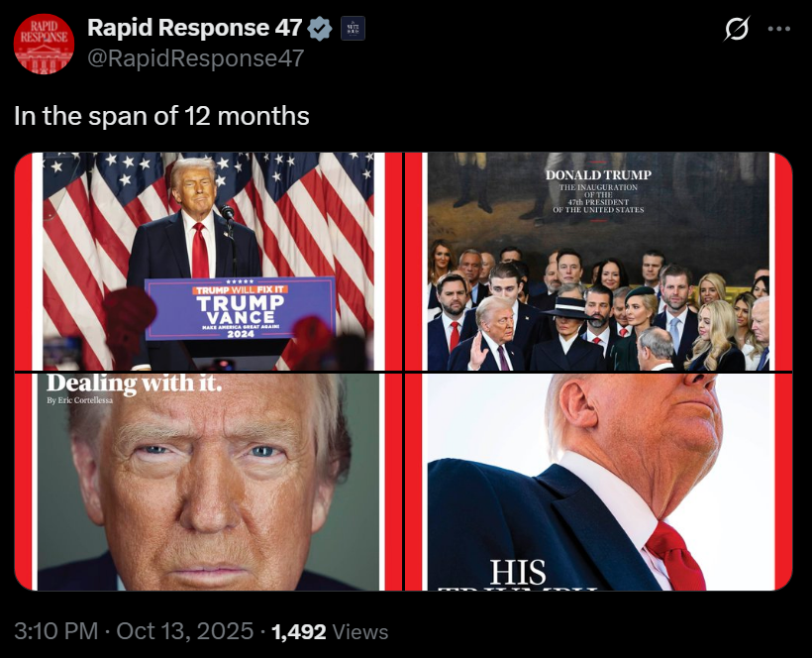
Task: Open the @RapidResponse47 handle link
Action: (196, 58)
